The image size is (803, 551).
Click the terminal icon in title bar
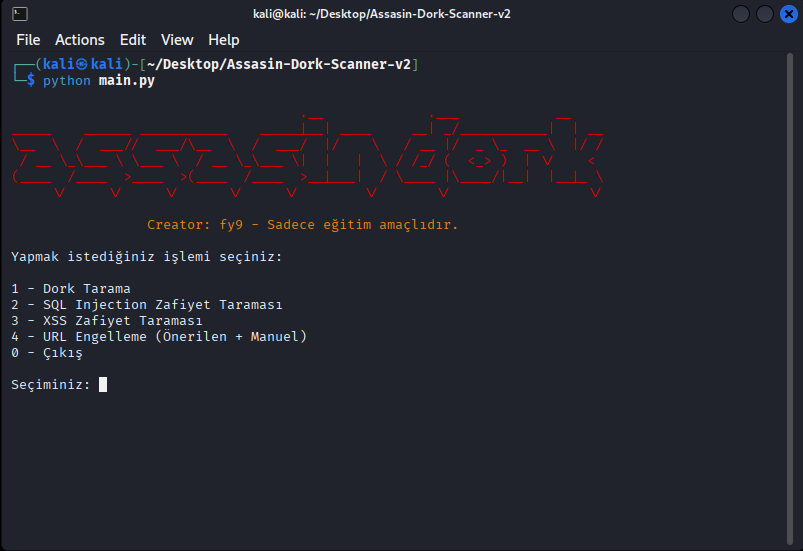[20, 14]
